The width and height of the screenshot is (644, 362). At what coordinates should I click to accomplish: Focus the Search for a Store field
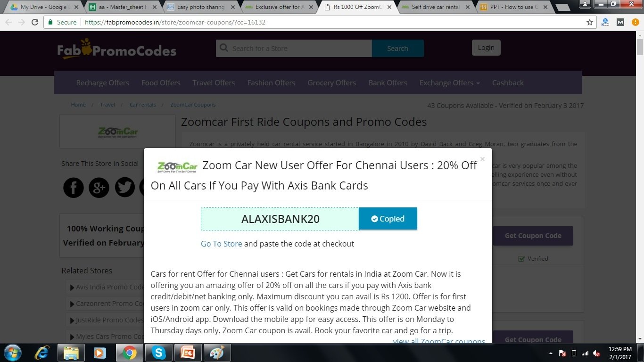(x=294, y=48)
